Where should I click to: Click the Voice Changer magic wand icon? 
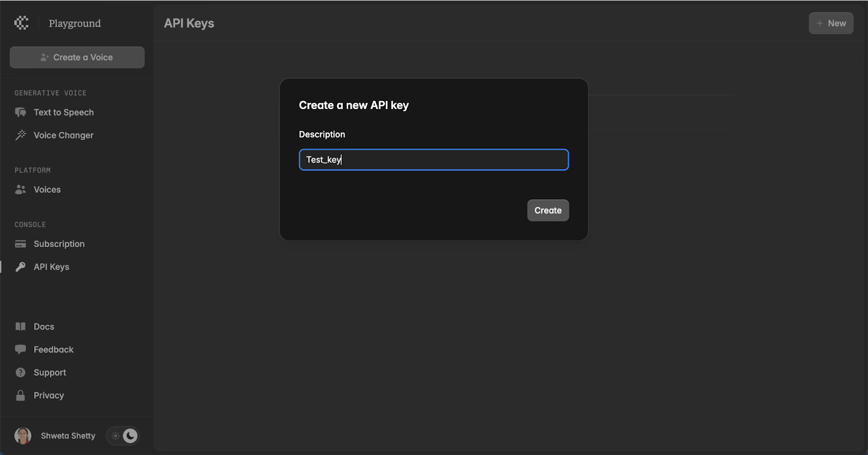coord(21,135)
